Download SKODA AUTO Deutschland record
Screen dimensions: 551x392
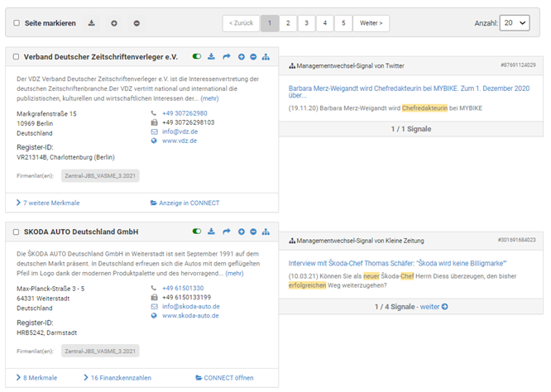point(211,232)
